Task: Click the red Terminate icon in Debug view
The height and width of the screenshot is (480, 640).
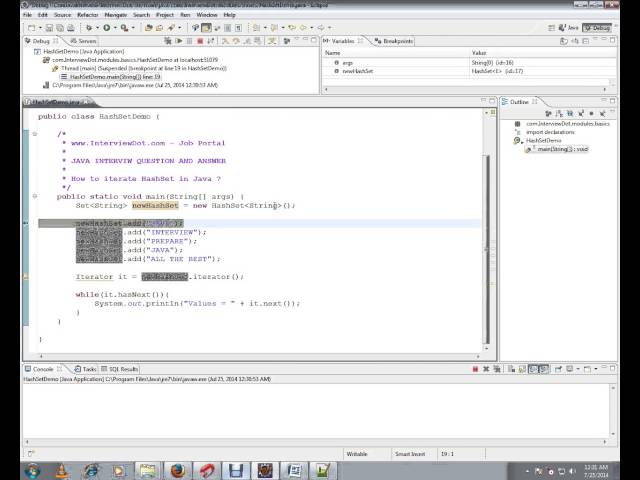Action: pos(200,41)
